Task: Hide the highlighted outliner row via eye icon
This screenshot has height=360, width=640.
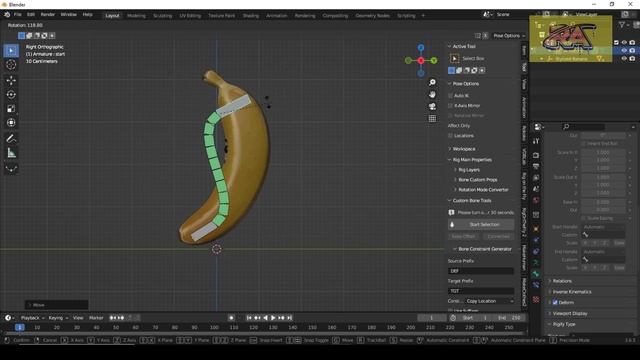Action: (x=624, y=50)
